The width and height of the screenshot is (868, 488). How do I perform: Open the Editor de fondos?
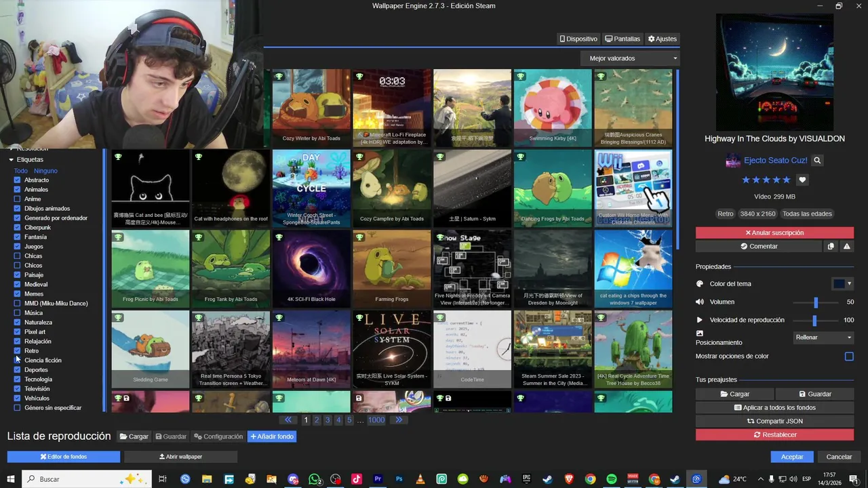pyautogui.click(x=64, y=457)
